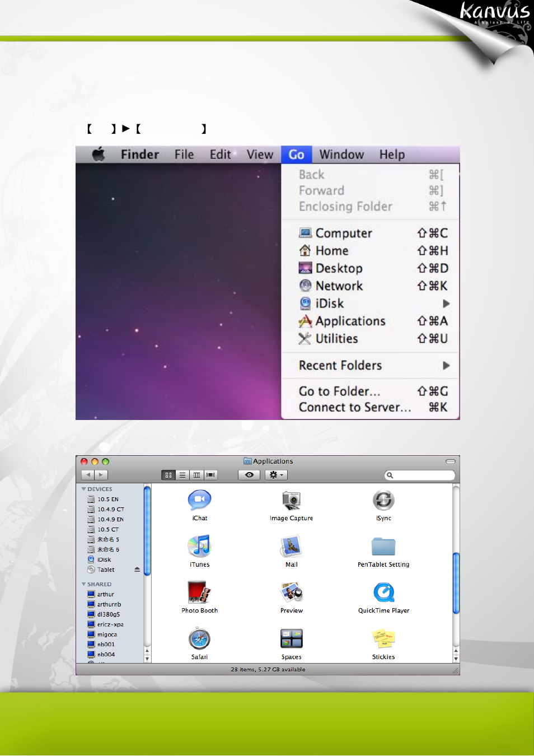Viewport: 534px width, 756px height.
Task: Open the Action gear dropdown
Action: (276, 475)
